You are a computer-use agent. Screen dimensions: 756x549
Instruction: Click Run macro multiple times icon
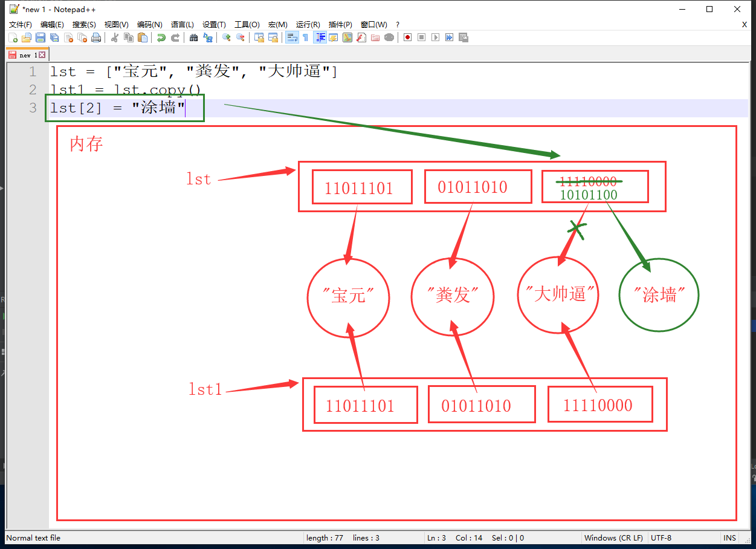(x=450, y=37)
